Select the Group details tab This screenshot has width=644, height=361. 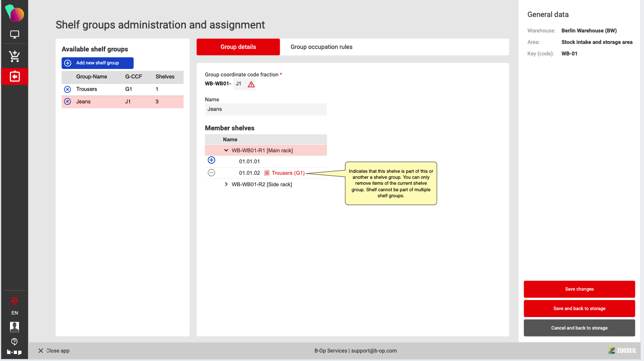(x=238, y=47)
